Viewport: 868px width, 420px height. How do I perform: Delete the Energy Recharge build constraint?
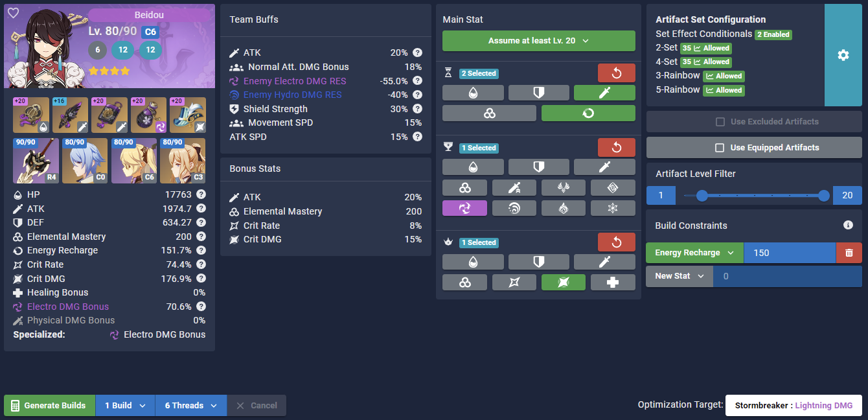(x=849, y=252)
